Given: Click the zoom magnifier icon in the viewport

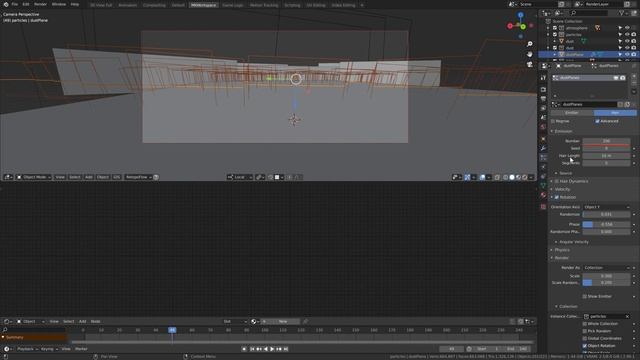Looking at the screenshot, I should click(530, 44).
